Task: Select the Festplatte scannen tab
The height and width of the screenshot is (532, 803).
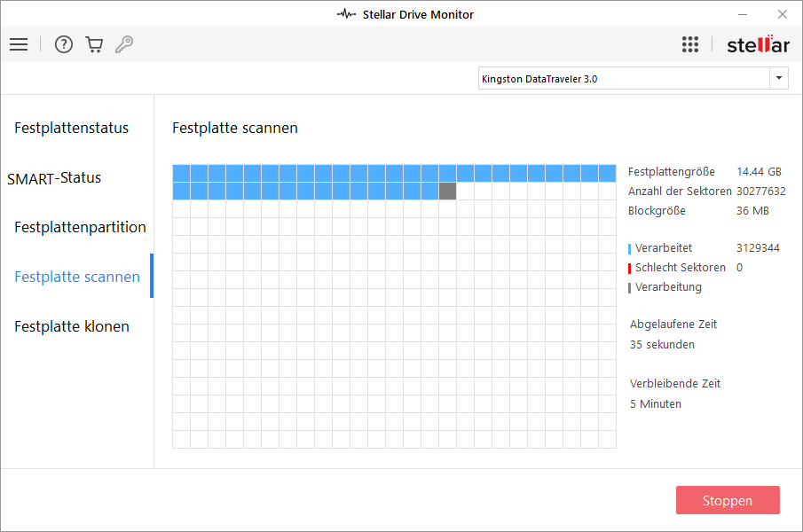Action: (x=77, y=277)
